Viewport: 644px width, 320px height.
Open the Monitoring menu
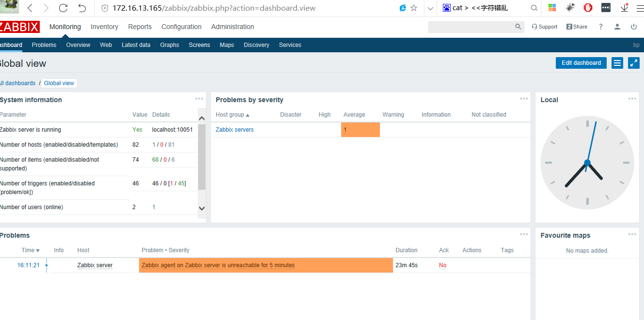coord(65,27)
